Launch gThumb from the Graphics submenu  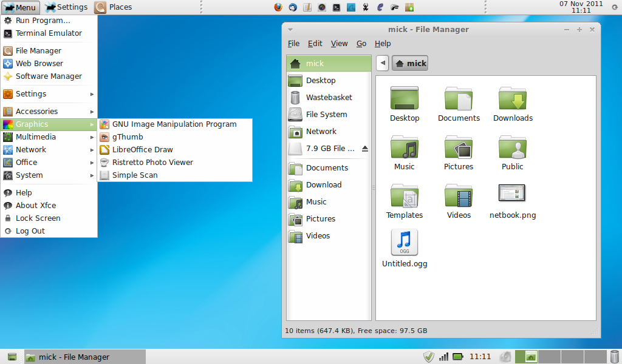[x=175, y=137]
